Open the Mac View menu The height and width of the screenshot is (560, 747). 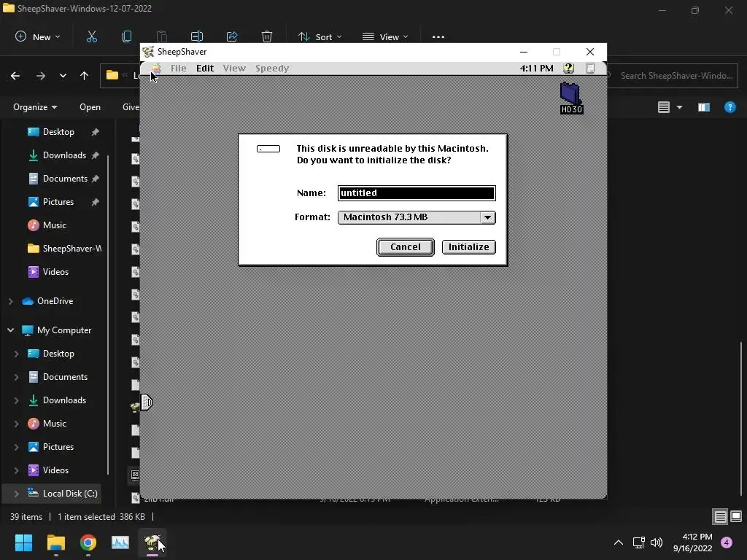[x=234, y=68]
